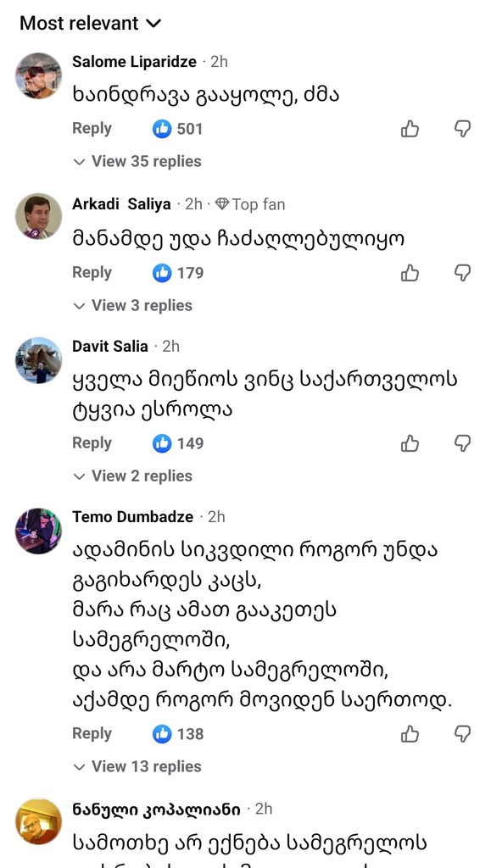The height and width of the screenshot is (868, 491).
Task: Click the thumbs down icon on Arkadi Saliya's comment
Action: click(462, 273)
